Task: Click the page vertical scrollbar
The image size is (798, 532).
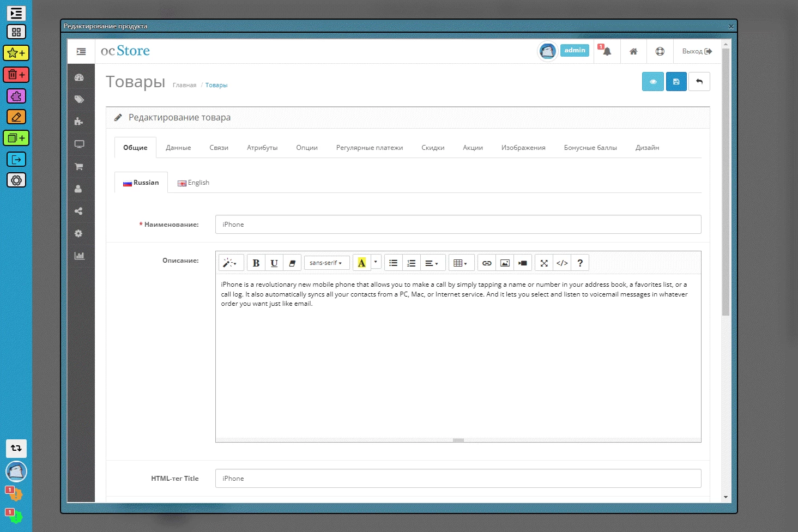Action: click(x=726, y=183)
